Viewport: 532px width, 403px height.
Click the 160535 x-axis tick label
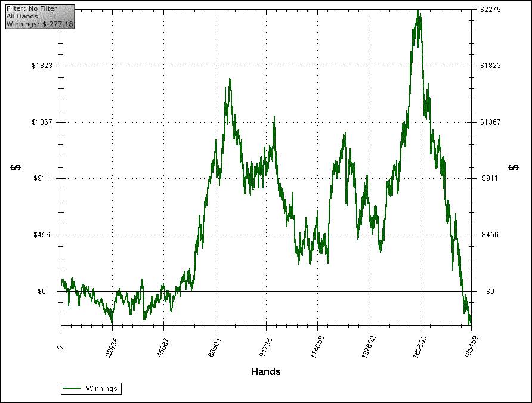coord(419,346)
